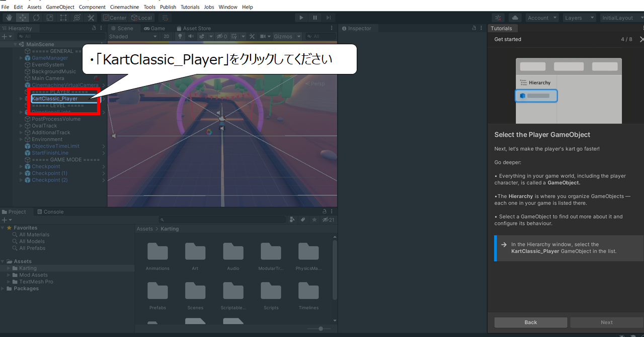Open Shaded draw mode dropdown
644x337 pixels.
(x=133, y=36)
